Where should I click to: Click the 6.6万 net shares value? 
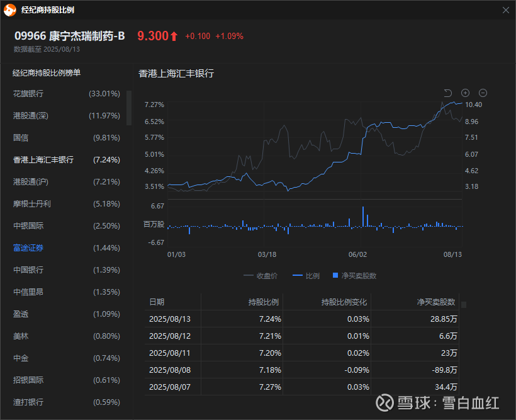[448, 336]
